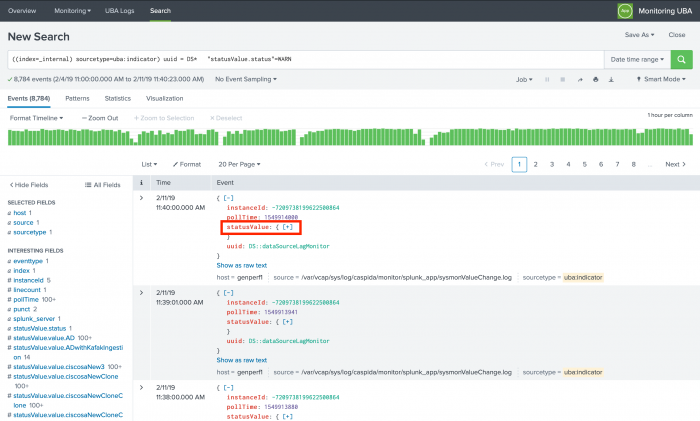Image resolution: width=700 pixels, height=421 pixels.
Task: Click first event's uba:indicator sourcetype value
Action: point(583,277)
